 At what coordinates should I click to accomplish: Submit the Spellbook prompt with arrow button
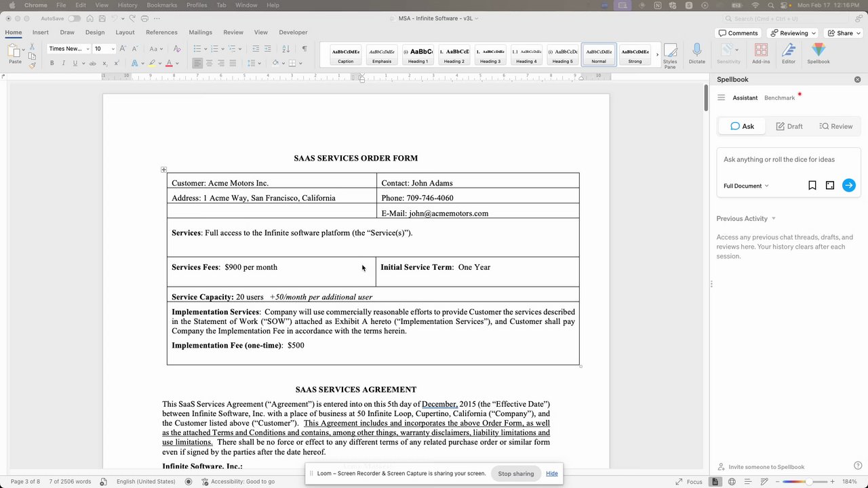coord(849,185)
